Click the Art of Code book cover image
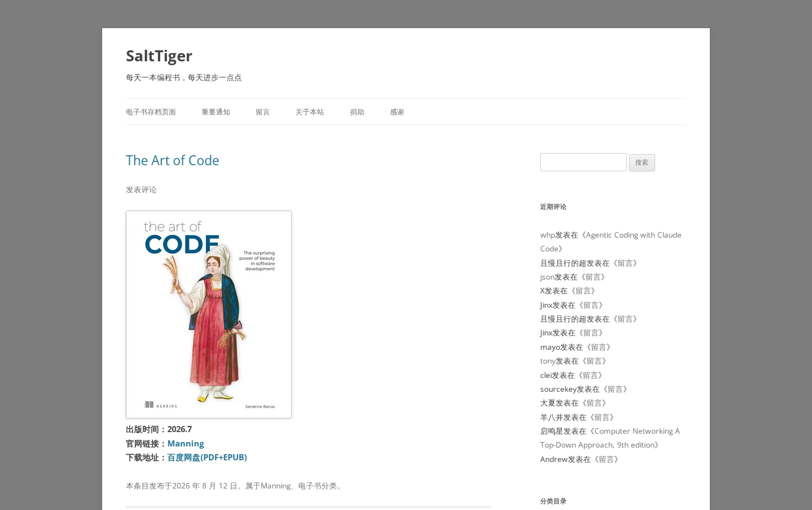This screenshot has height=510, width=812. 209,314
